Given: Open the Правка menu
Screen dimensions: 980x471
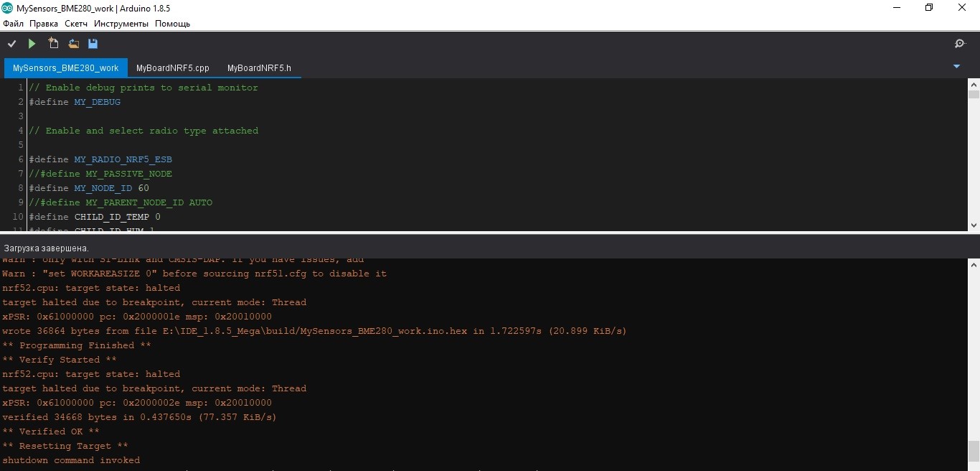Looking at the screenshot, I should pyautogui.click(x=44, y=24).
